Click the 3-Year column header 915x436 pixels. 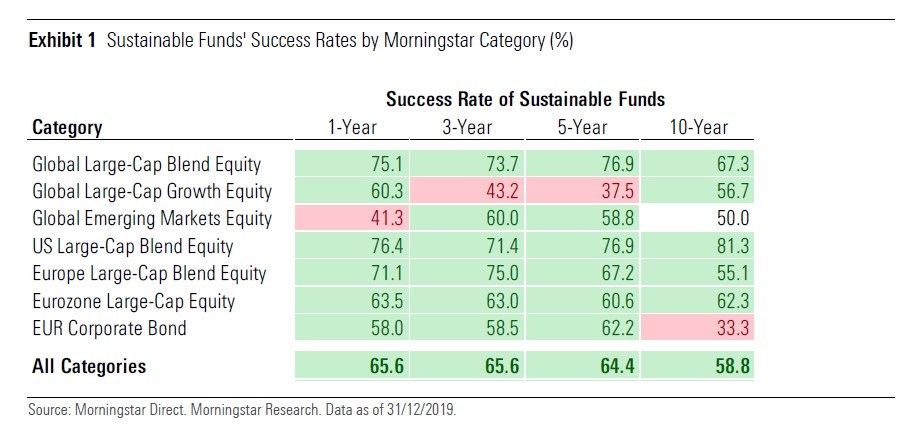coord(467,127)
